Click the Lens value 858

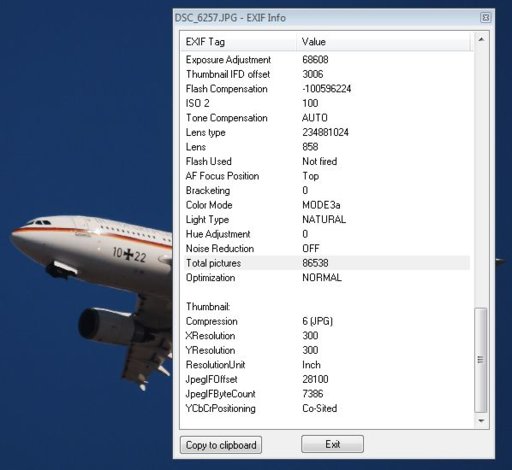310,147
